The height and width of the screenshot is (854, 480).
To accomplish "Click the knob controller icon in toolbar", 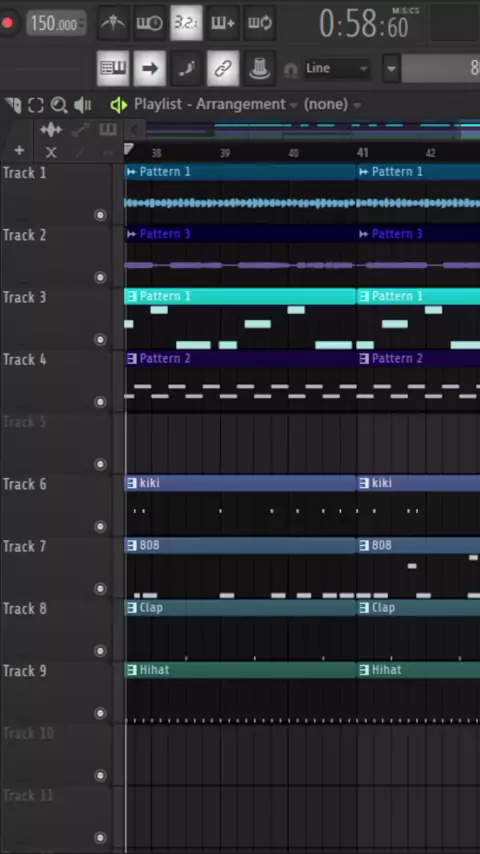I will click(x=259, y=68).
